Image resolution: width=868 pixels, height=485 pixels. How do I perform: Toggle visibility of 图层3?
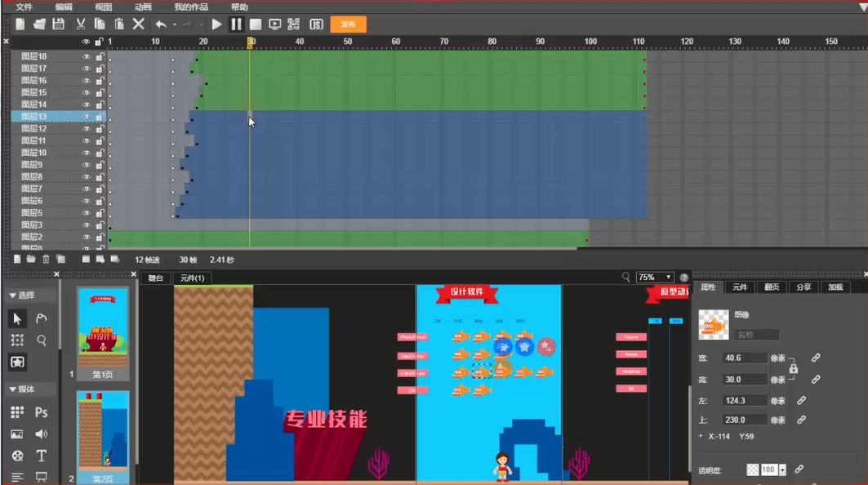86,225
